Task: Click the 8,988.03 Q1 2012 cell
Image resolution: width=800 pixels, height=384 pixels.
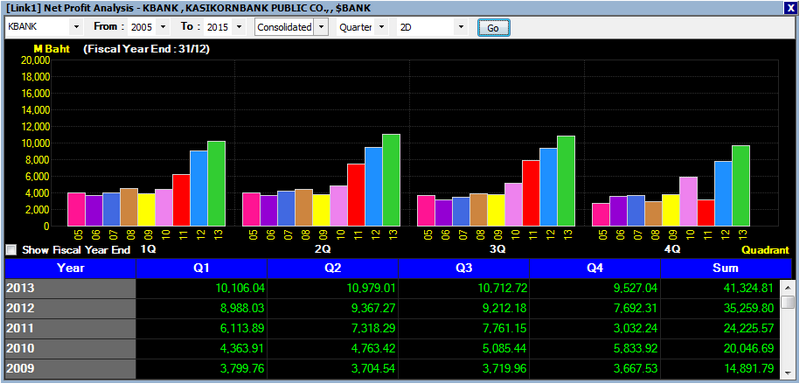Action: tap(202, 309)
